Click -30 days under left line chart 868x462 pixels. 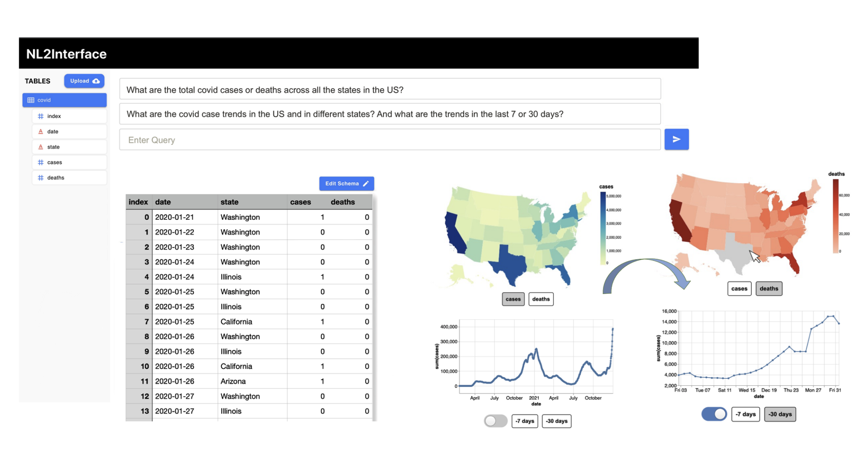point(556,421)
